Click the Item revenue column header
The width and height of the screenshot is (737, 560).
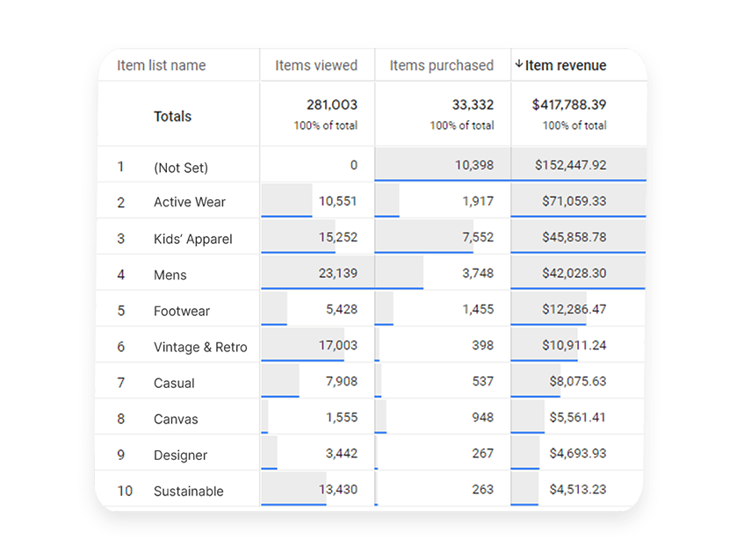click(569, 65)
